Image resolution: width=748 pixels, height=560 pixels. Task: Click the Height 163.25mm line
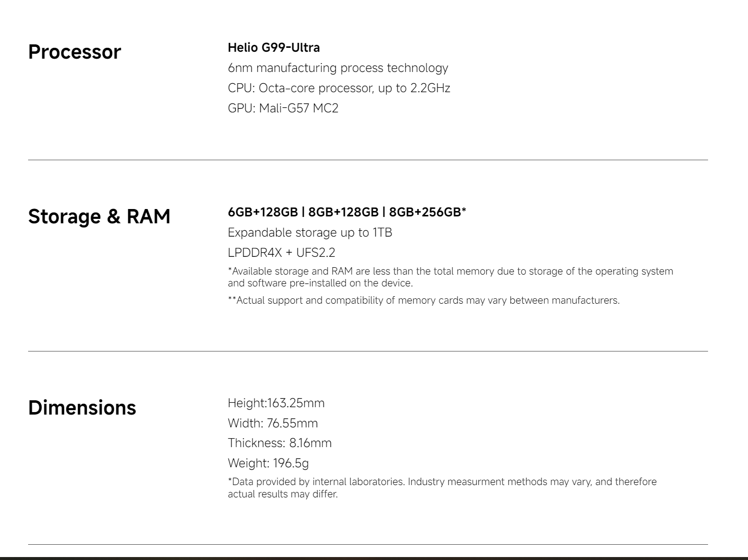pyautogui.click(x=276, y=403)
